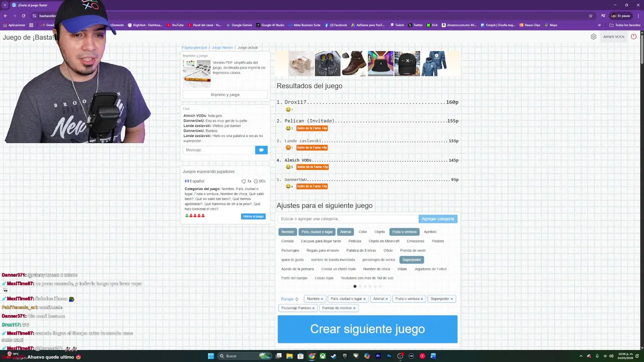Screen dimensions: 644x362
Task: Remove Superpoder chip from selection
Action: point(451,299)
